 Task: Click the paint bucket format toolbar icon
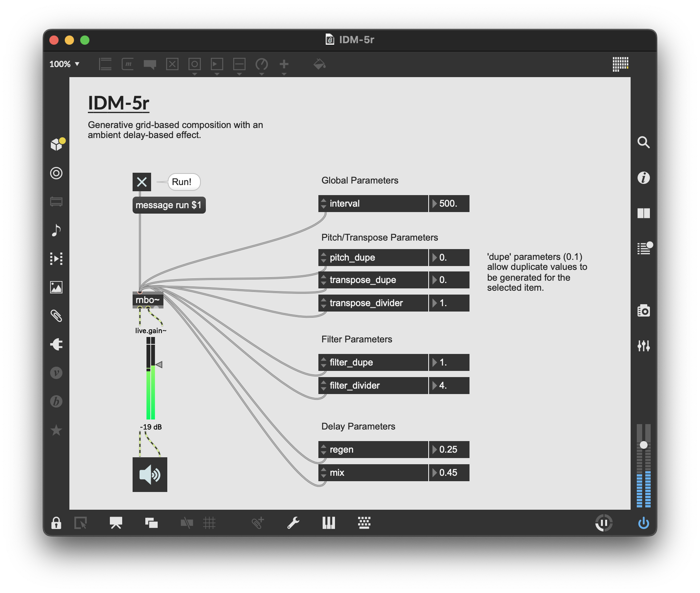click(319, 64)
